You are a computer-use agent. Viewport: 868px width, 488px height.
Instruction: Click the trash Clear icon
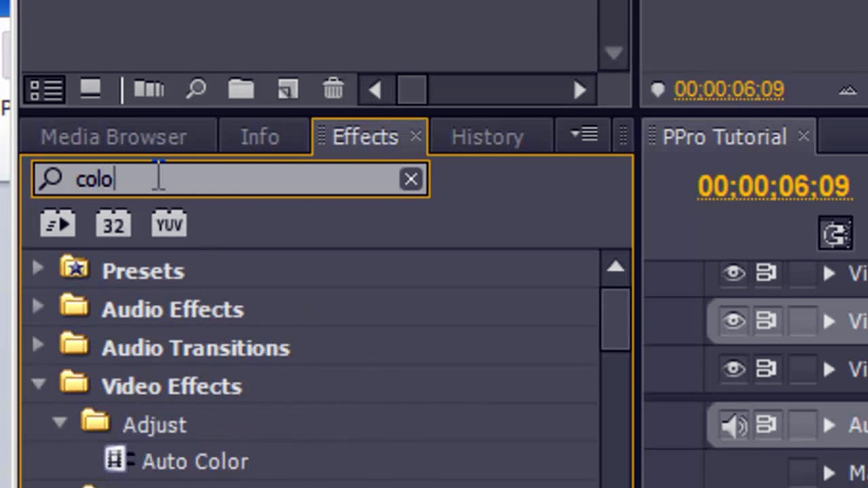333,88
